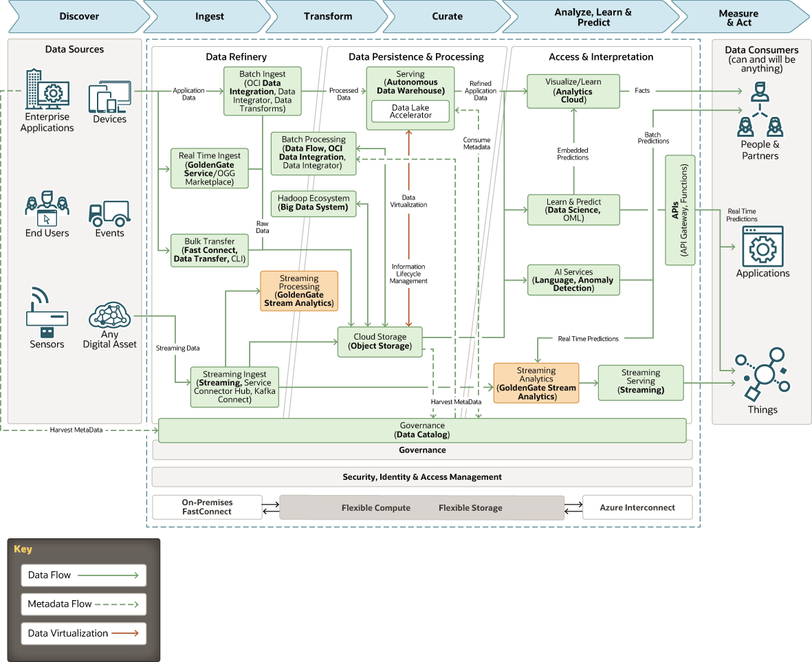The image size is (812, 662).
Task: Click the Any Digital Asset cloud icon
Action: (x=109, y=315)
